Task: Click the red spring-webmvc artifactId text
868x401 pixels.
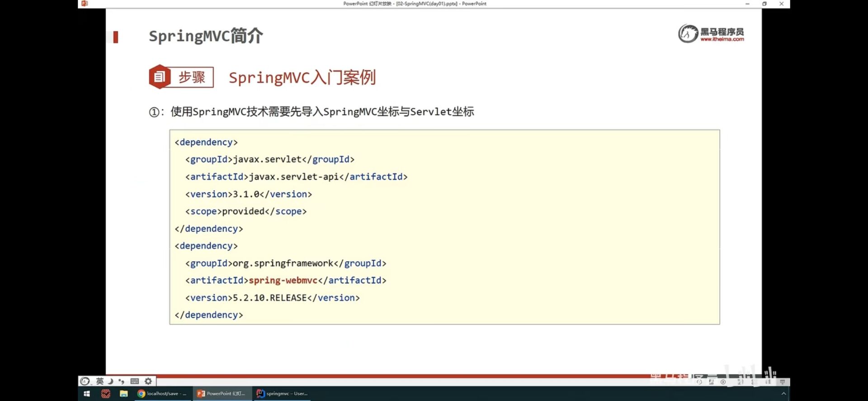Action: [x=283, y=281]
